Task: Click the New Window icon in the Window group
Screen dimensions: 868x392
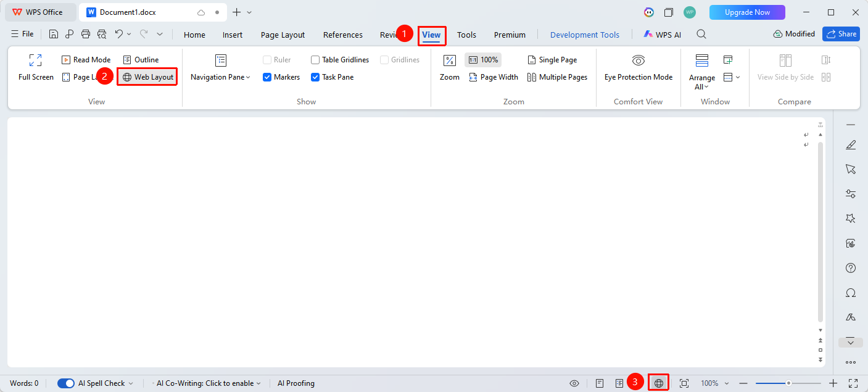Action: pos(728,60)
